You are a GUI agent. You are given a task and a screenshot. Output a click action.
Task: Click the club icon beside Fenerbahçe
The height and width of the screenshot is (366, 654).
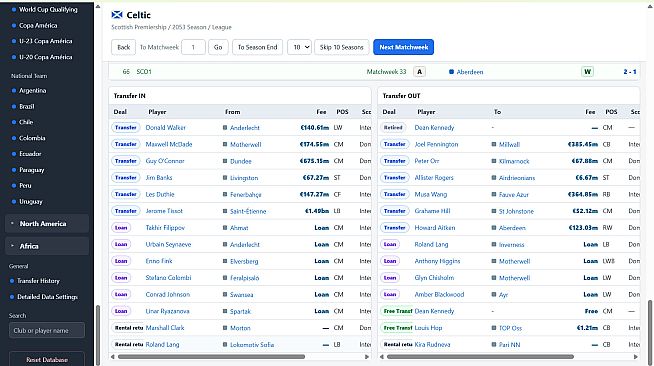(x=225, y=195)
